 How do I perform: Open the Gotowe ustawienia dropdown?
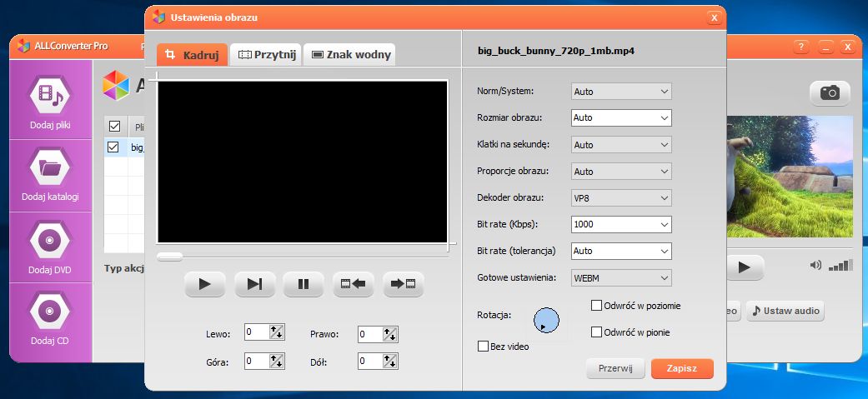(621, 277)
